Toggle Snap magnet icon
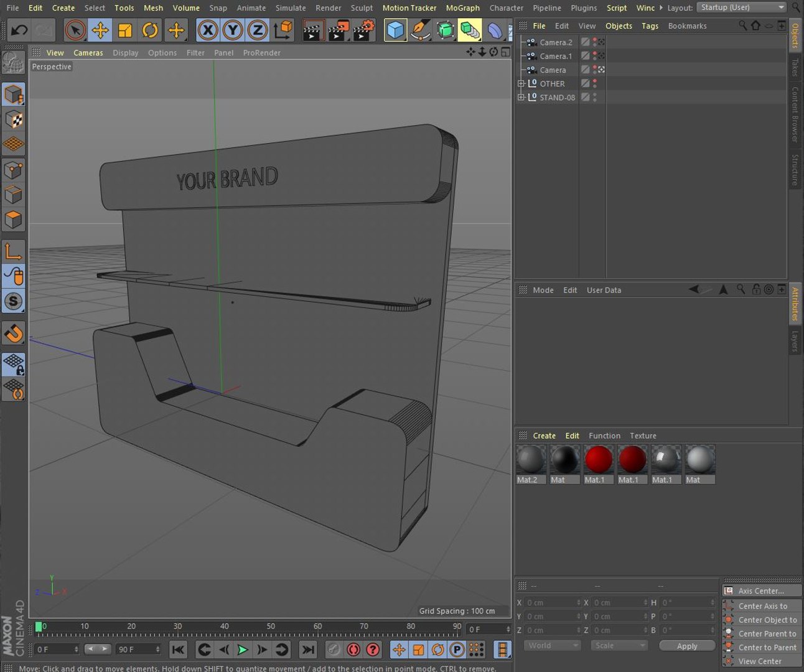The width and height of the screenshot is (804, 672). [14, 334]
